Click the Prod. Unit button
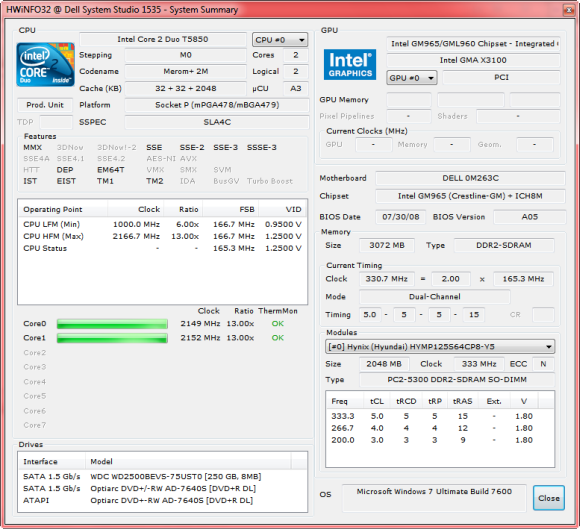The width and height of the screenshot is (580, 529). click(45, 105)
